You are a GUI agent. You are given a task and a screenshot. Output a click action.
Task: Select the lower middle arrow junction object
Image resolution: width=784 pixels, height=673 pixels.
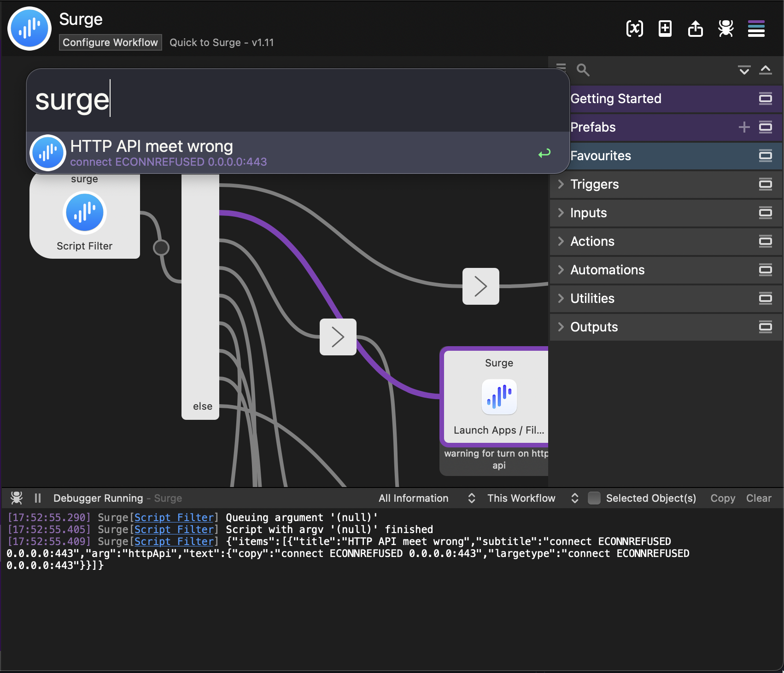pos(338,337)
